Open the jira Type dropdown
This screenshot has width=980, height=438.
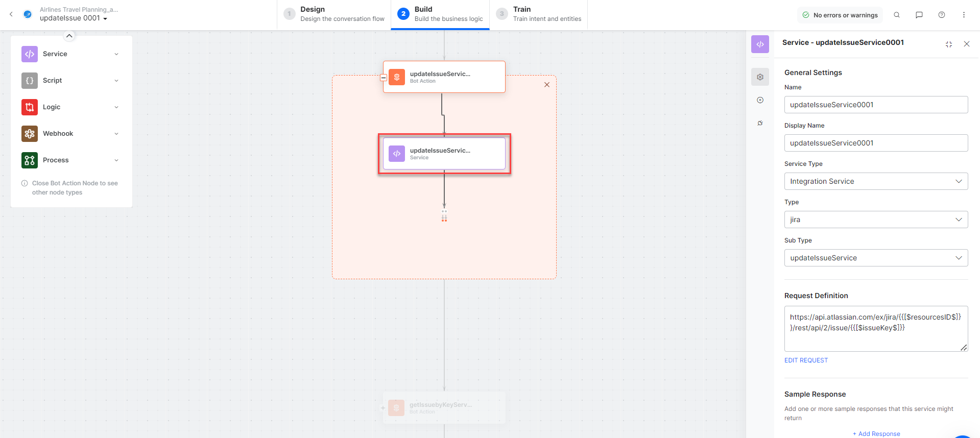pos(876,220)
